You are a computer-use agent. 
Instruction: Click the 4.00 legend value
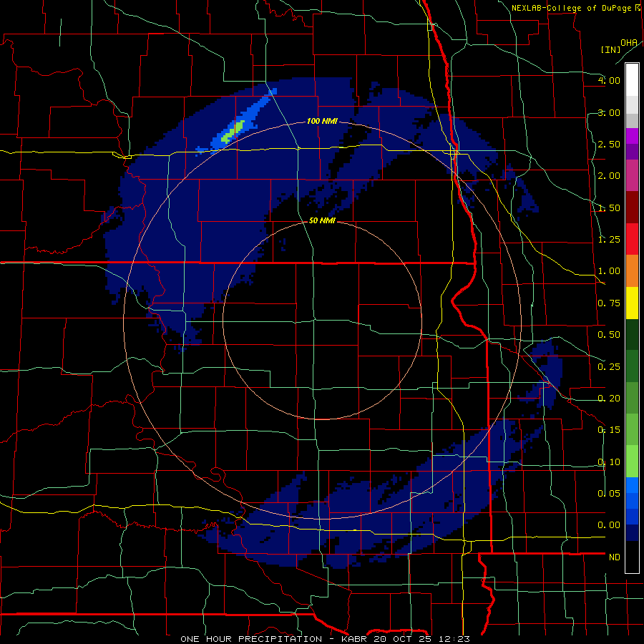coord(609,80)
